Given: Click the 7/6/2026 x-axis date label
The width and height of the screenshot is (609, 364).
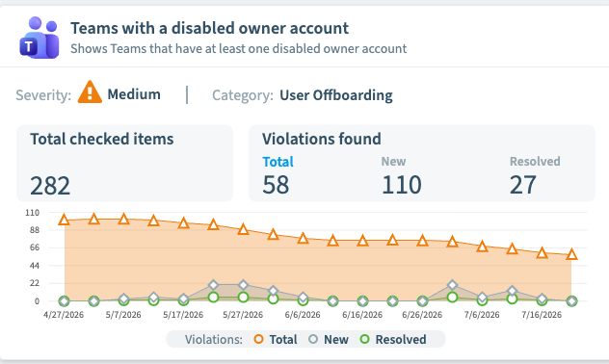Looking at the screenshot, I should coord(482,315).
